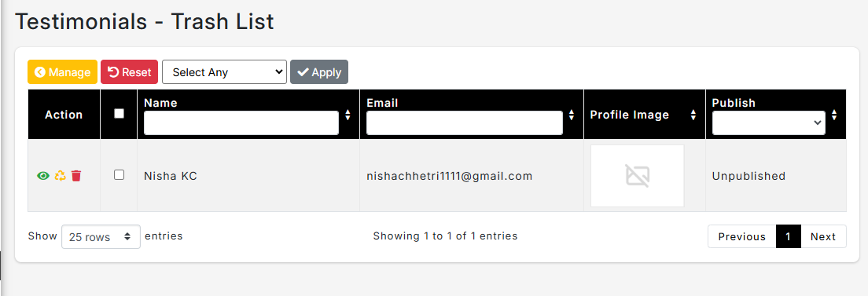
Task: Click the Name column sort arrows
Action: [348, 115]
